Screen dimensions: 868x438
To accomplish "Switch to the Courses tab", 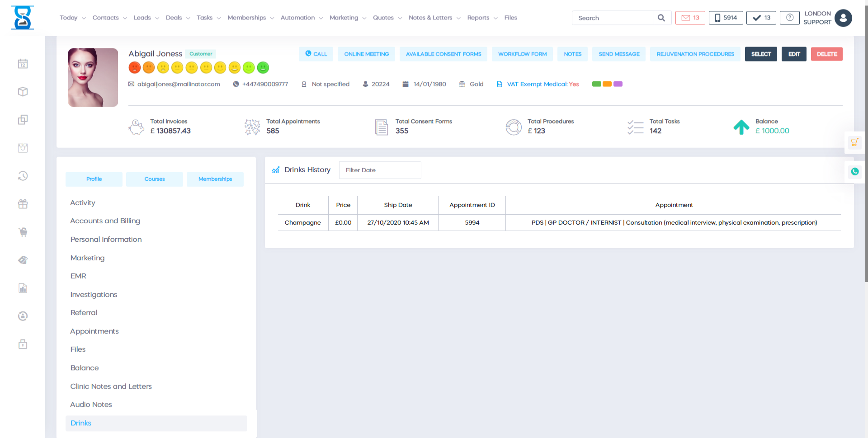I will coord(155,179).
